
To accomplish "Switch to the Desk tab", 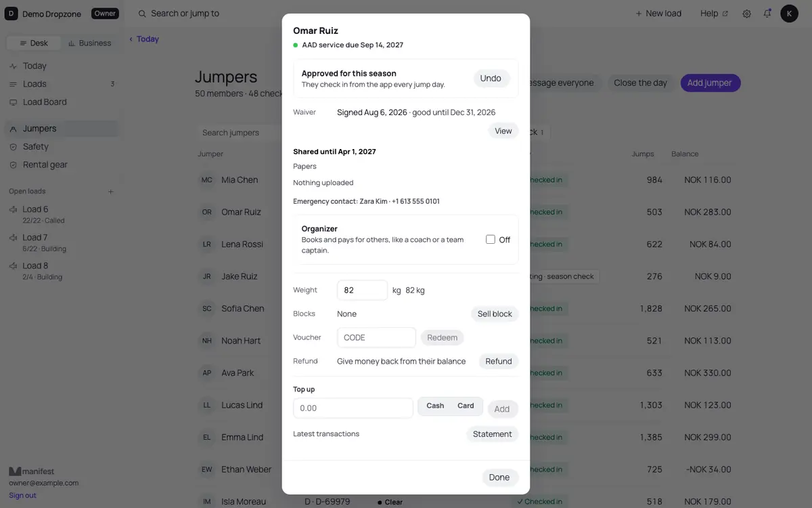I will [x=34, y=43].
